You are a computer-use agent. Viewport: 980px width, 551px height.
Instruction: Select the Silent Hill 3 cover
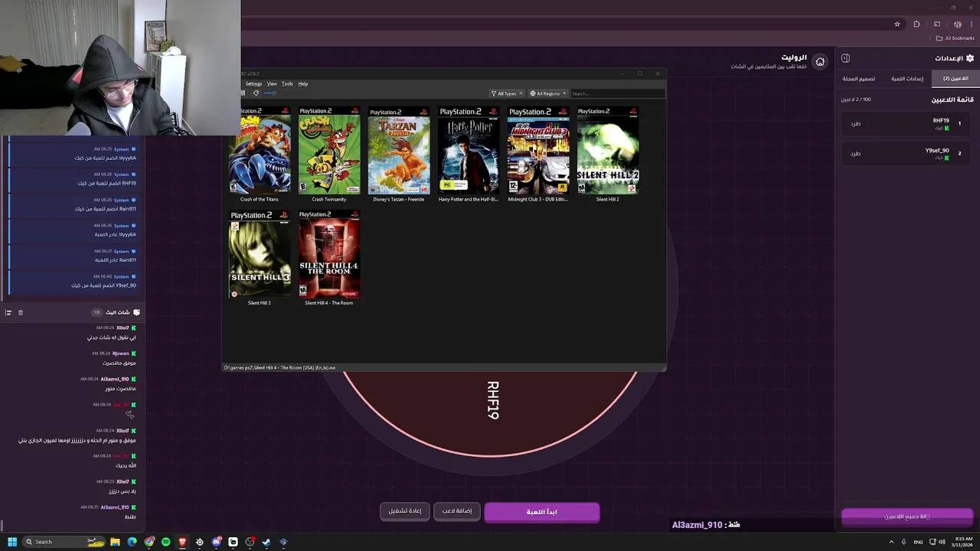260,254
